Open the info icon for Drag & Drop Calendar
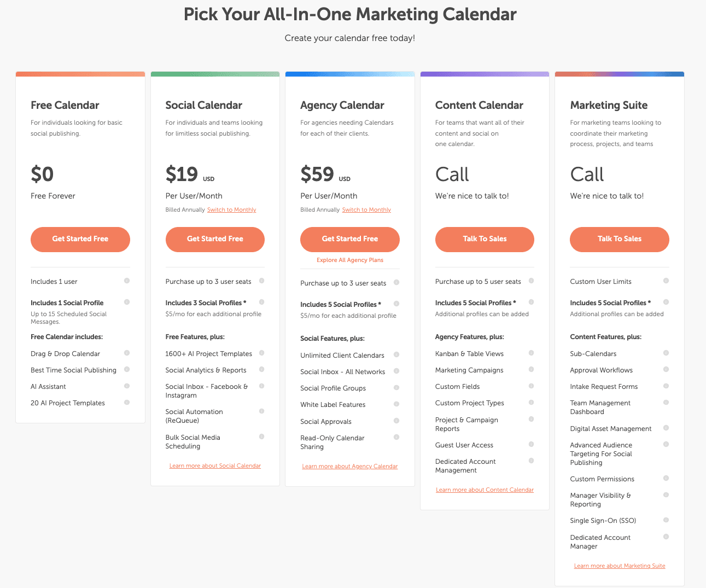706x588 pixels. [x=127, y=353]
